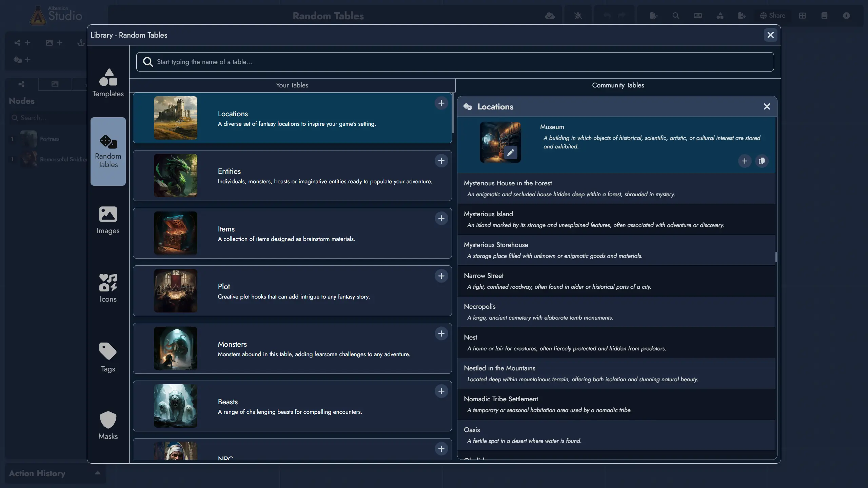Click the add button on Locations table
This screenshot has height=488, width=868.
click(442, 104)
